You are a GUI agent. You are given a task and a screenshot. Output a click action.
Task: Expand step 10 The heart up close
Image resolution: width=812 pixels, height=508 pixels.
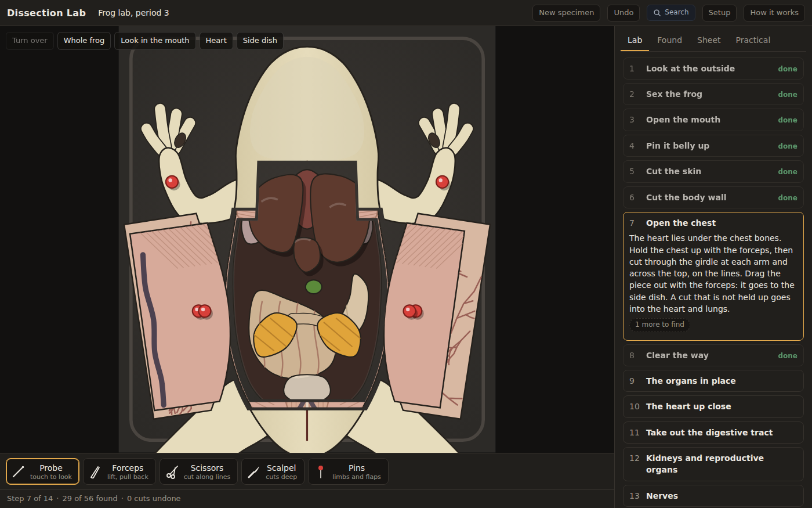[713, 406]
